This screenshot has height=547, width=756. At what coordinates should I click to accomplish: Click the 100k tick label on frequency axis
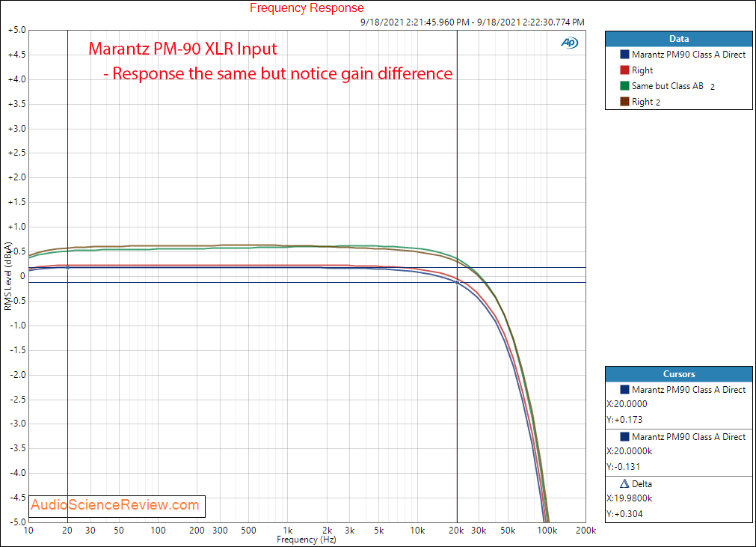click(x=547, y=531)
